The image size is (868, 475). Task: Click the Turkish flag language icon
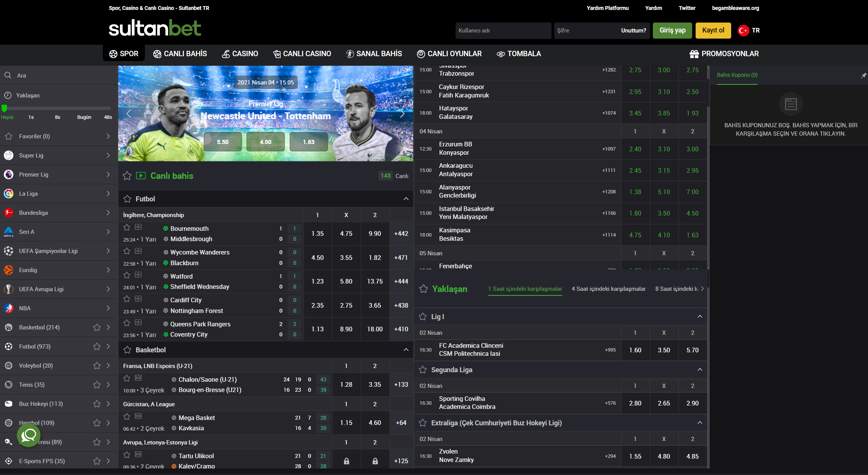[x=743, y=30]
